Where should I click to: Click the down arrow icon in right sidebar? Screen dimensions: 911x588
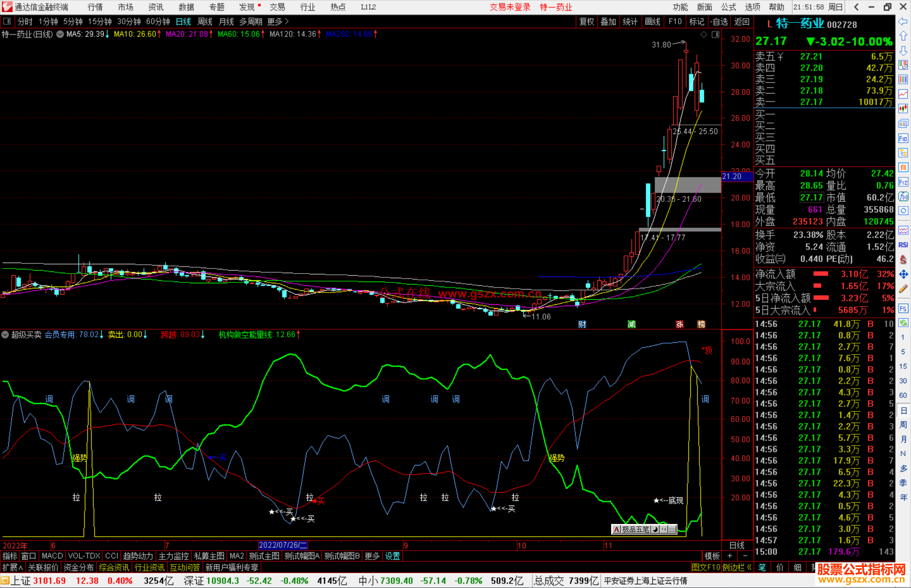coord(903,51)
